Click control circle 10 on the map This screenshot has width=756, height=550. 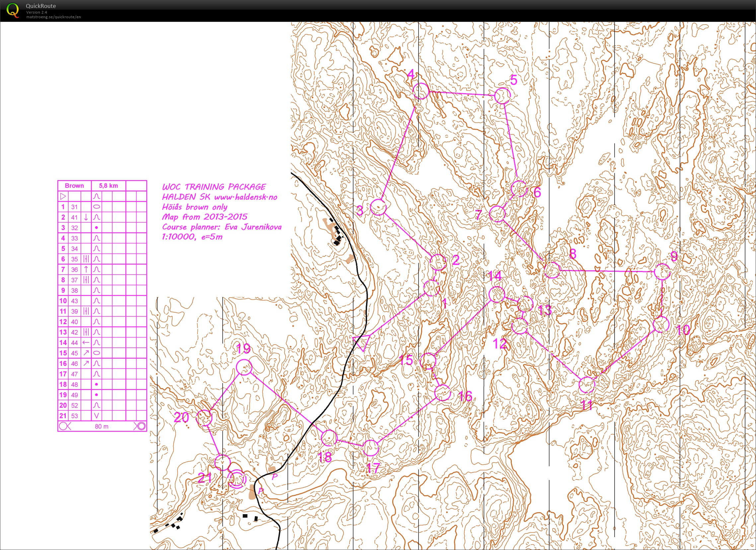(661, 324)
